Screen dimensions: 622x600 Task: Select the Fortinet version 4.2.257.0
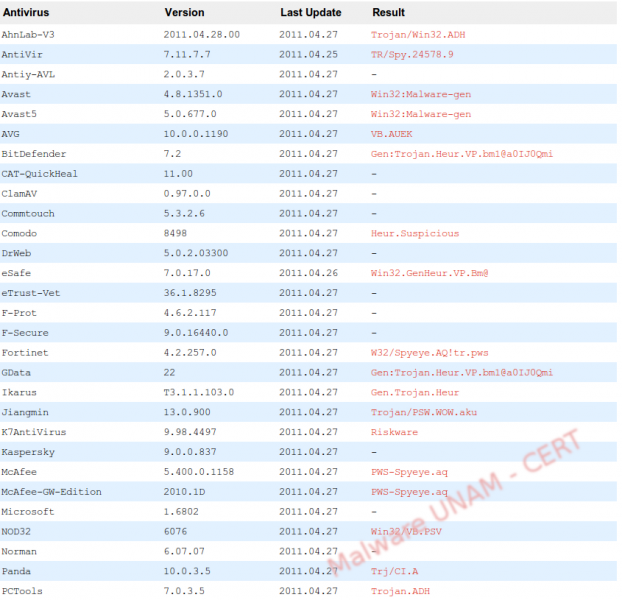[190, 353]
